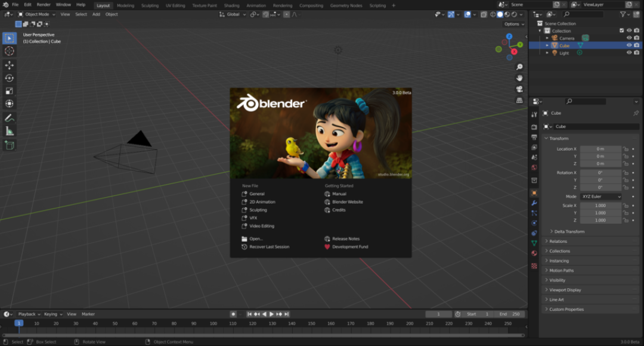644x346 pixels.
Task: Expand Viewport Display panel
Action: [x=592, y=290]
